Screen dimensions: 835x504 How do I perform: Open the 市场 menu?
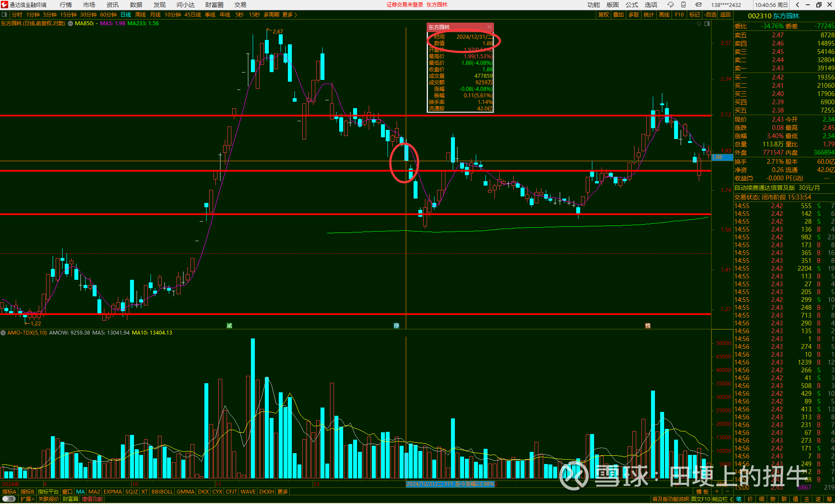(89, 5)
